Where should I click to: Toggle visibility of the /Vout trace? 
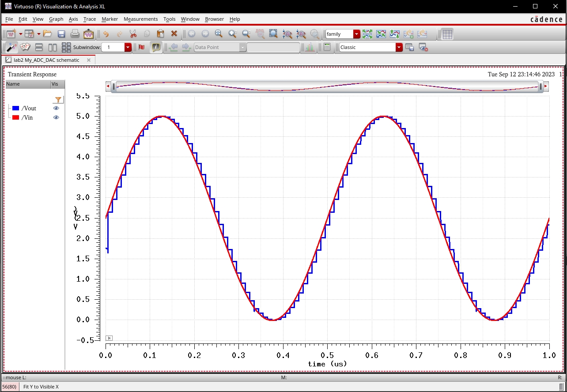[56, 108]
